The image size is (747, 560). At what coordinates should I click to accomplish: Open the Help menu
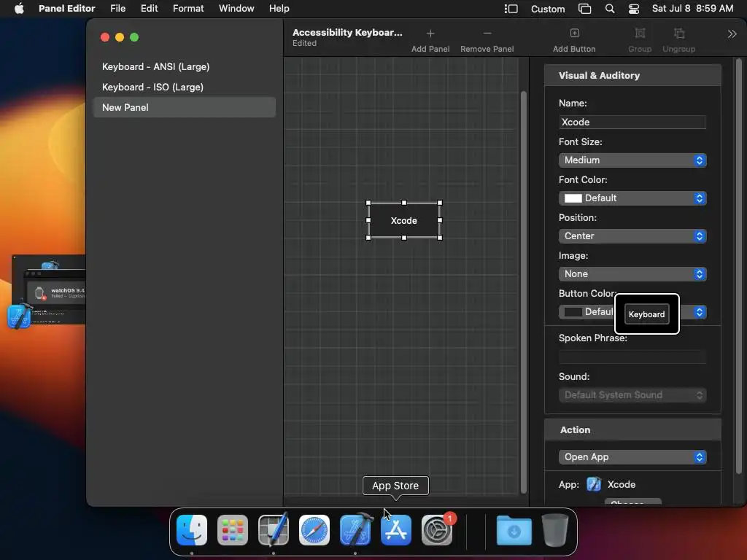pyautogui.click(x=279, y=9)
